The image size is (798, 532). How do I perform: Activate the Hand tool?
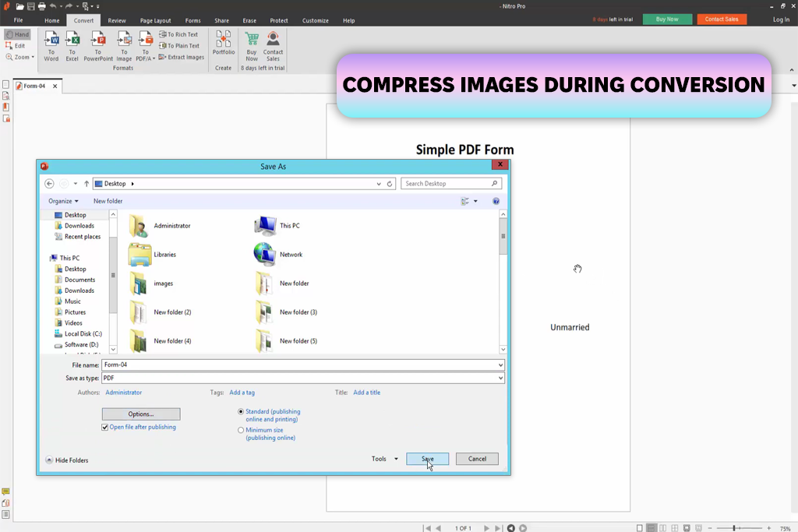pos(18,34)
